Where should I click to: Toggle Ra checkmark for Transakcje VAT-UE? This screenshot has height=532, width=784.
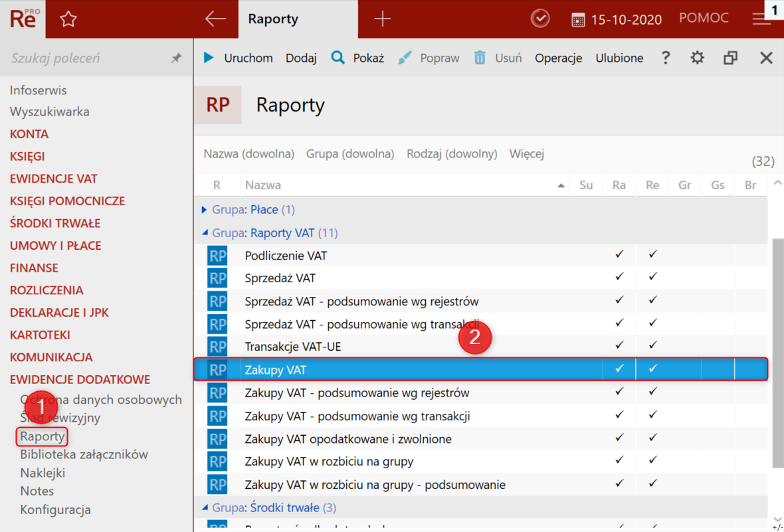619,346
